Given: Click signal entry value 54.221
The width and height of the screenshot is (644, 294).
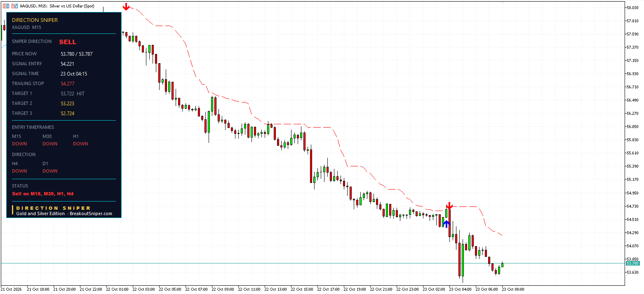Looking at the screenshot, I should point(67,64).
